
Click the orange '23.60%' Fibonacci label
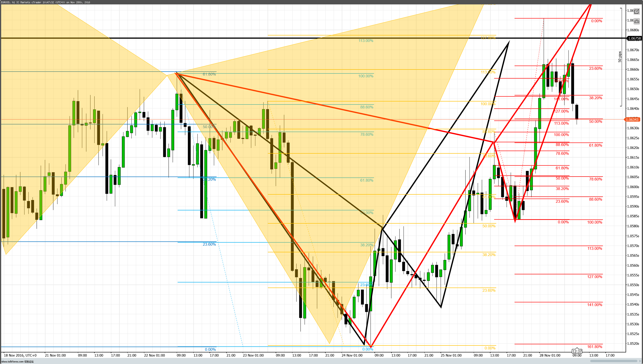pos(489,291)
